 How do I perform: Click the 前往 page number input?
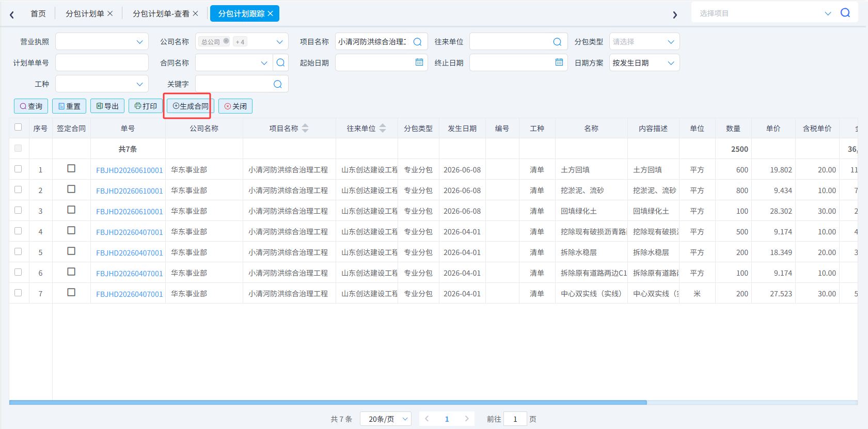point(515,419)
